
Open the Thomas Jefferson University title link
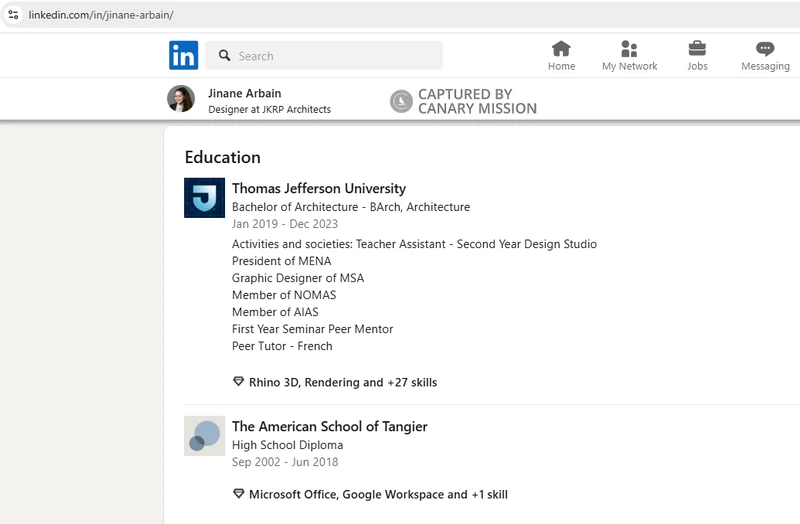pyautogui.click(x=319, y=188)
